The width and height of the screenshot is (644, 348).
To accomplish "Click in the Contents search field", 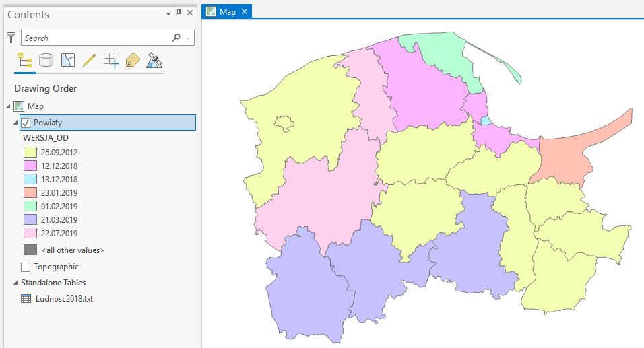I will coord(94,38).
